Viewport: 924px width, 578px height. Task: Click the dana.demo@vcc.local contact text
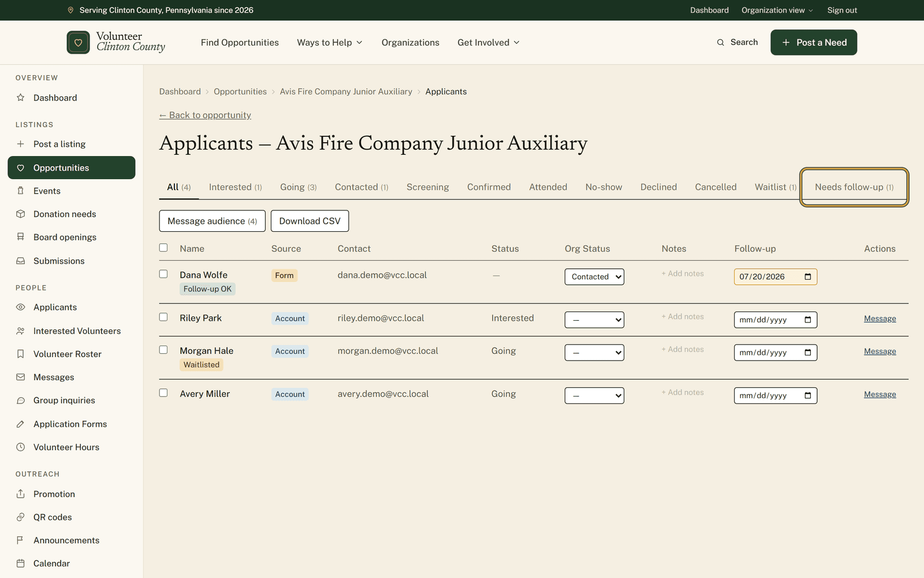click(x=382, y=275)
